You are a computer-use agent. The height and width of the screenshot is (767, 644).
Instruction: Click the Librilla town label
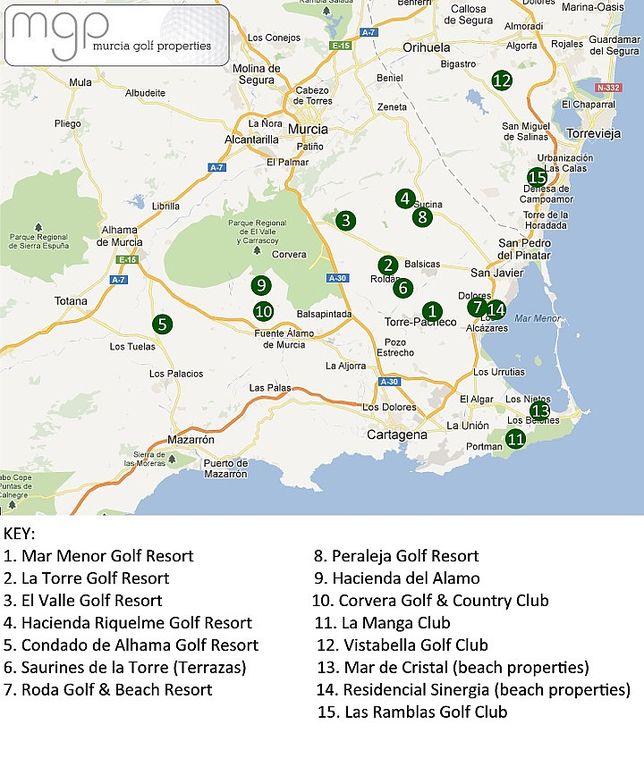coord(166,206)
